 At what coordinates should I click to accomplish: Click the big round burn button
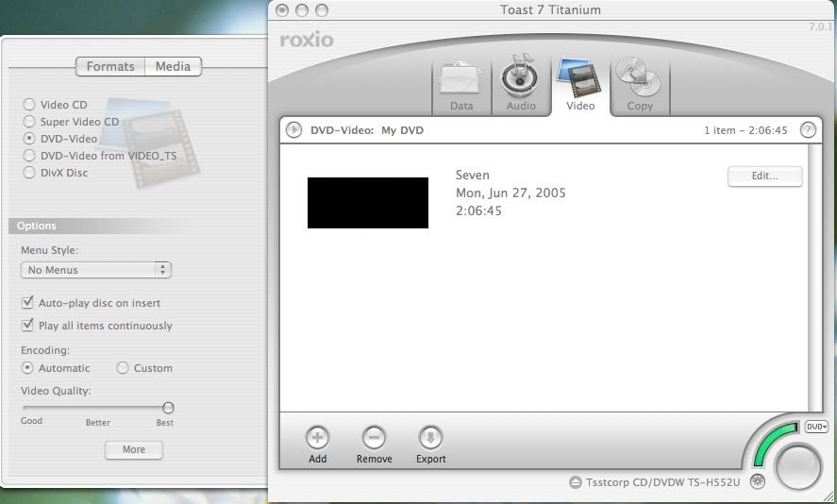point(798,467)
